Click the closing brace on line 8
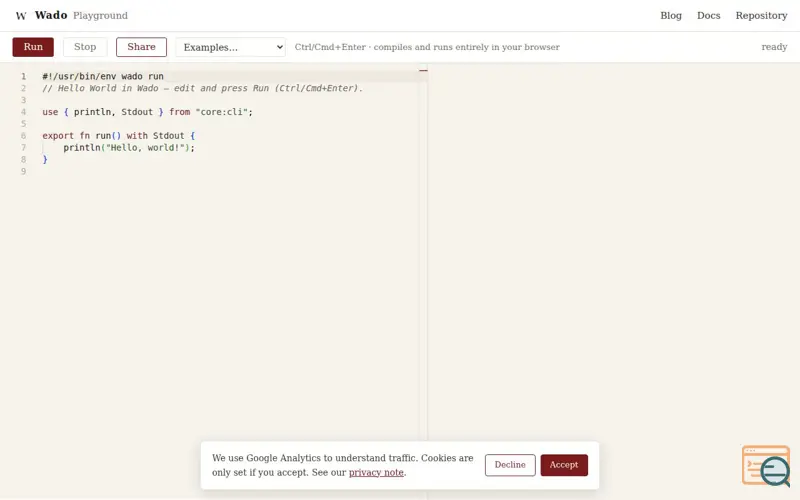Viewport: 800px width, 500px height. [x=45, y=159]
